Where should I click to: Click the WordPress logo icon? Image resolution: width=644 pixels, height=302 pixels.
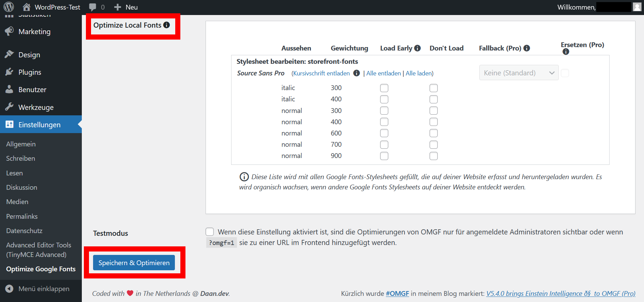pos(9,7)
